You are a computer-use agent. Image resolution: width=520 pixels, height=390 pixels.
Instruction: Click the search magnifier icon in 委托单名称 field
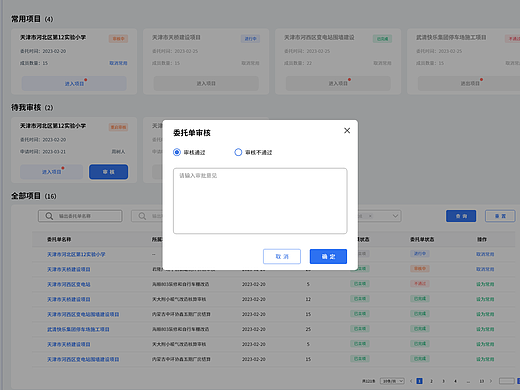pos(49,216)
